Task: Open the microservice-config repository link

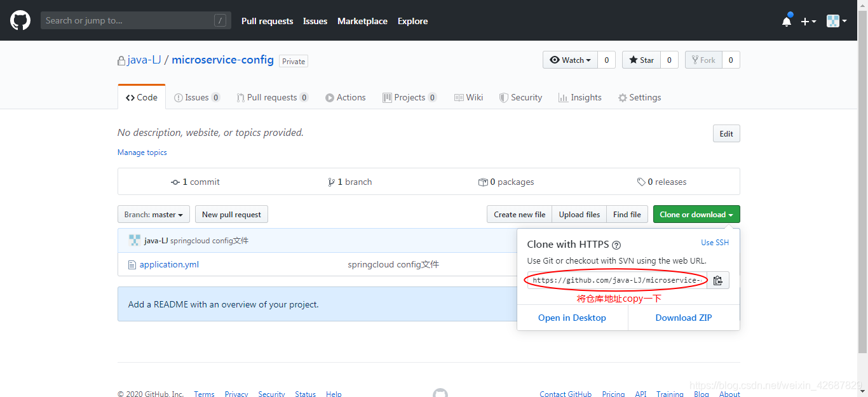Action: (223, 60)
